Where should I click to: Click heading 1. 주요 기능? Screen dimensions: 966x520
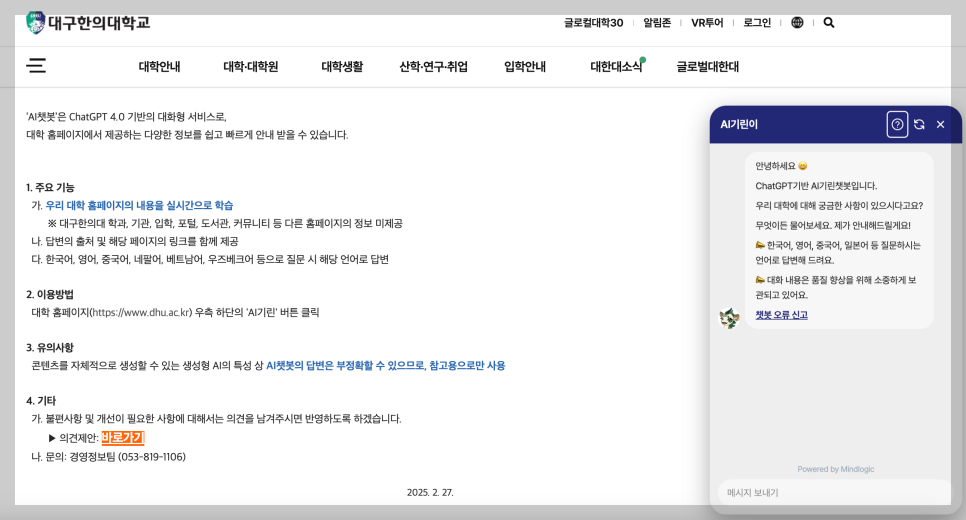50,187
